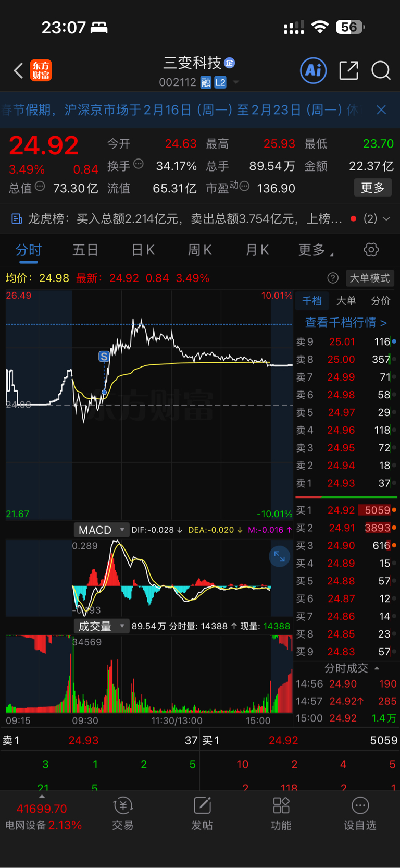Tap the 24.92 current price
400x868 pixels.
click(44, 145)
